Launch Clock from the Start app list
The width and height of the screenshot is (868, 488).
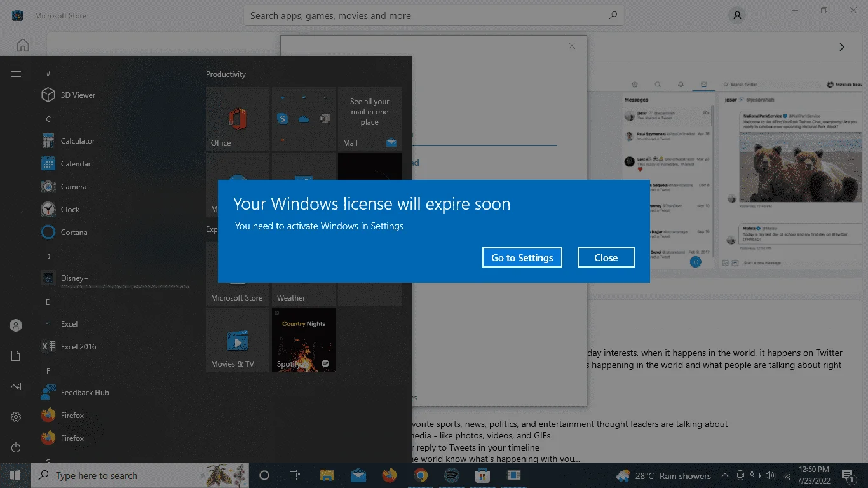(114, 210)
